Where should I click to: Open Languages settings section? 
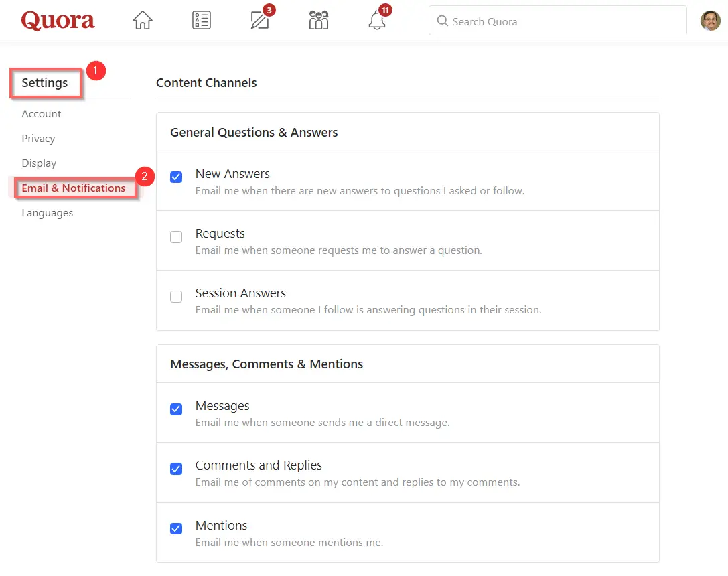point(48,212)
